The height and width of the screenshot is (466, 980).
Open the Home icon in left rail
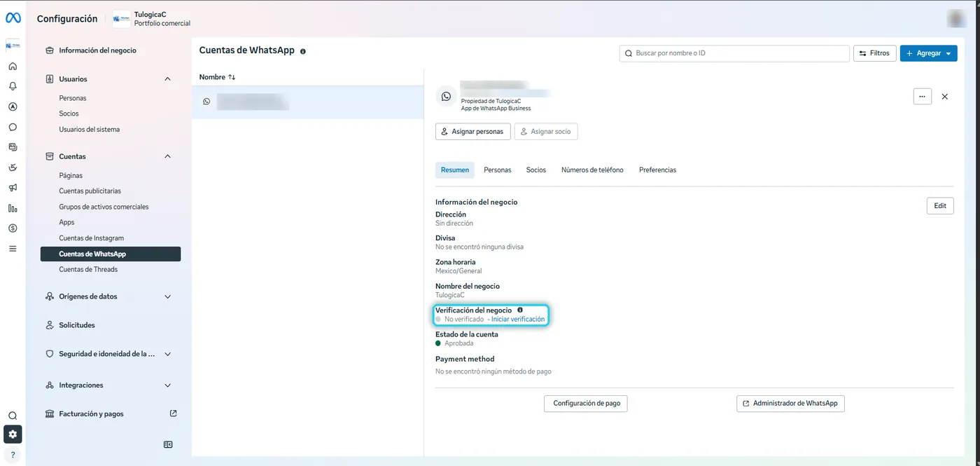13,67
